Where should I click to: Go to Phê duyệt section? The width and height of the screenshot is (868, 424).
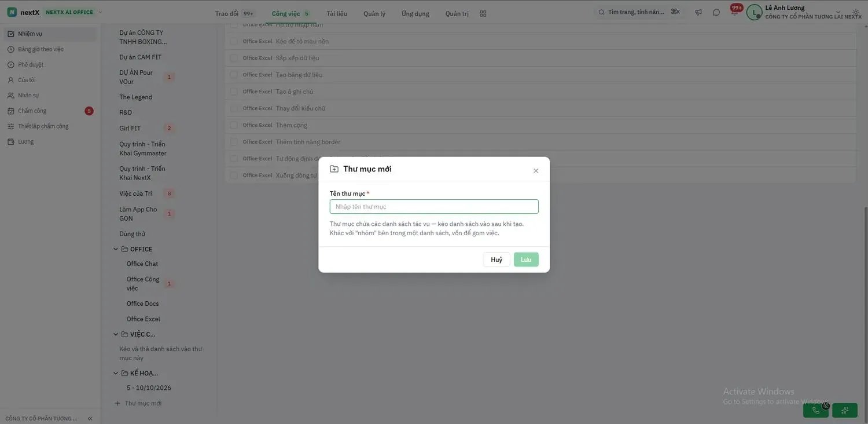50,64
